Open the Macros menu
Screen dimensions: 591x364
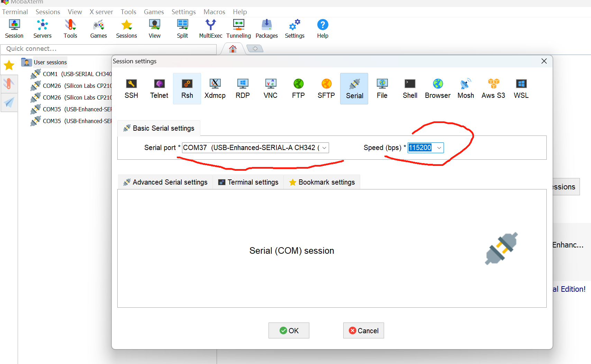point(214,12)
